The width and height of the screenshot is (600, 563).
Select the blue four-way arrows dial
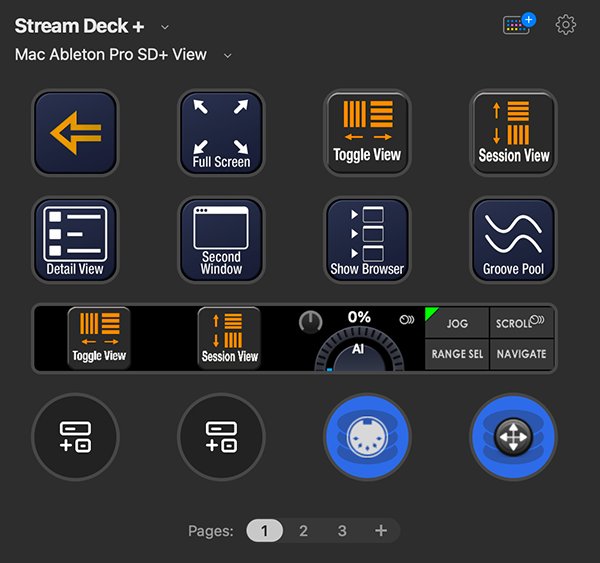click(513, 437)
